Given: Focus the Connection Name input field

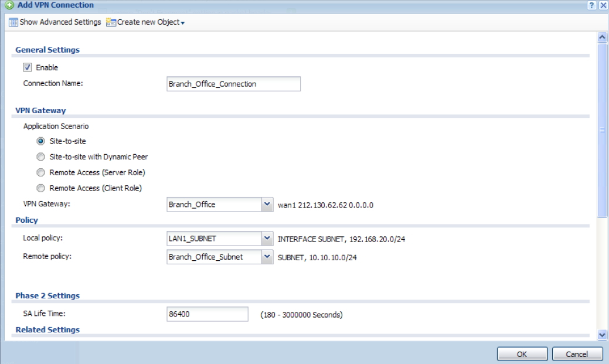Looking at the screenshot, I should coord(233,84).
